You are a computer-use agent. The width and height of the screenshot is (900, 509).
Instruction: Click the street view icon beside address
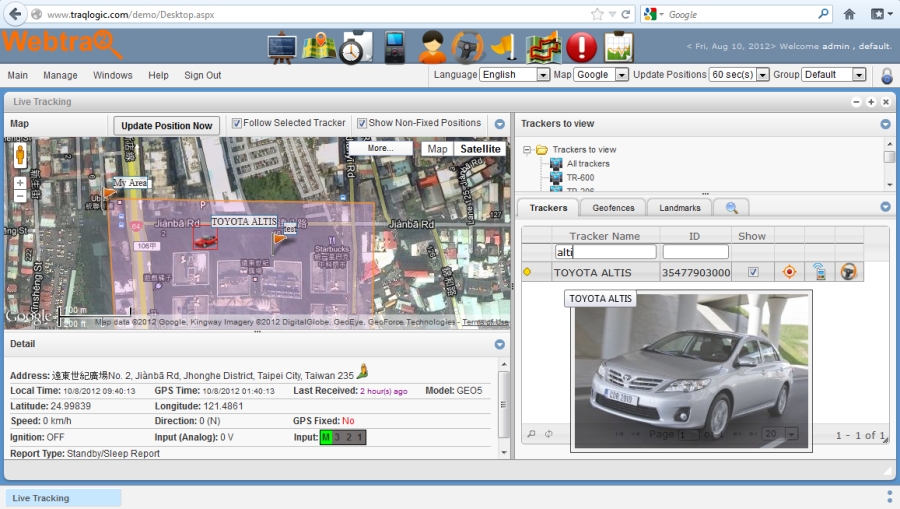362,372
